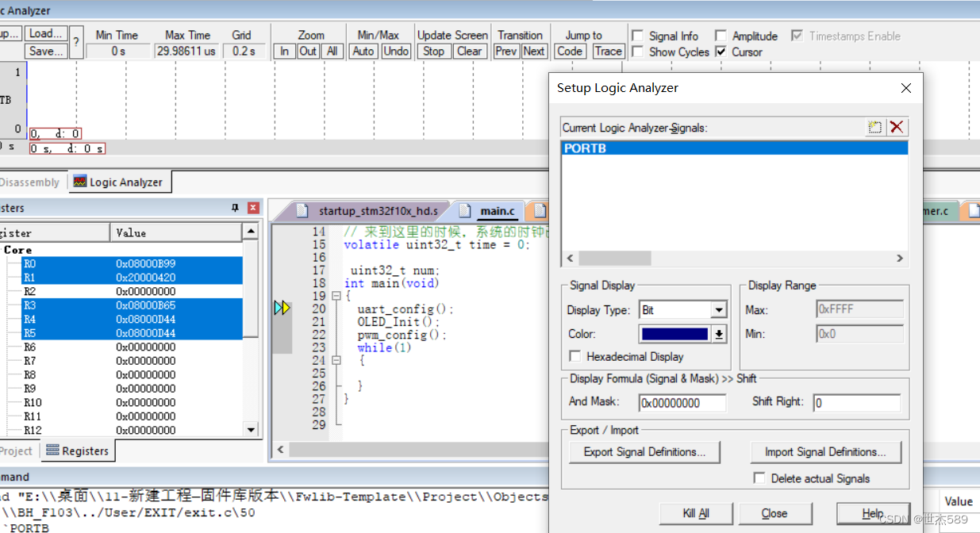Toggle the Amplitude checkbox
Image resolution: width=980 pixels, height=533 pixels.
coord(721,35)
